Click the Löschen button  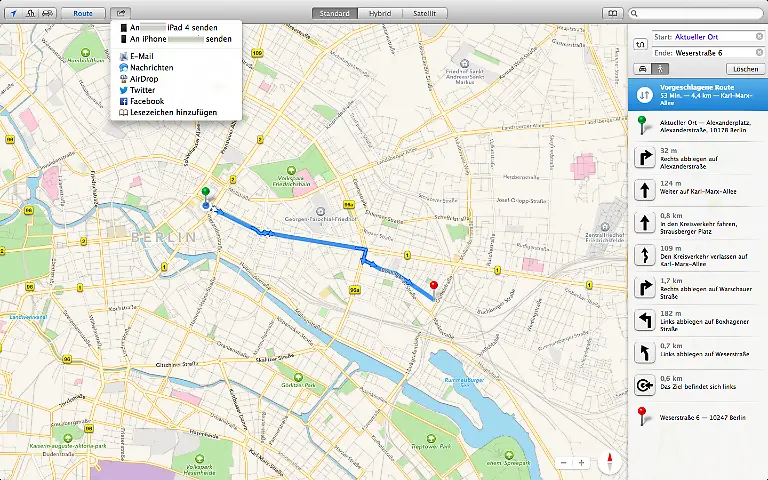[x=745, y=69]
